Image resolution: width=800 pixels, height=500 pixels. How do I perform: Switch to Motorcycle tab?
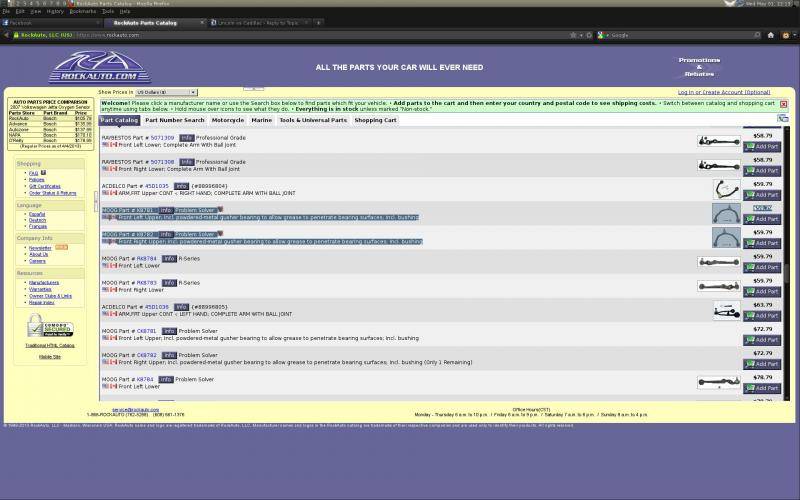pos(228,120)
